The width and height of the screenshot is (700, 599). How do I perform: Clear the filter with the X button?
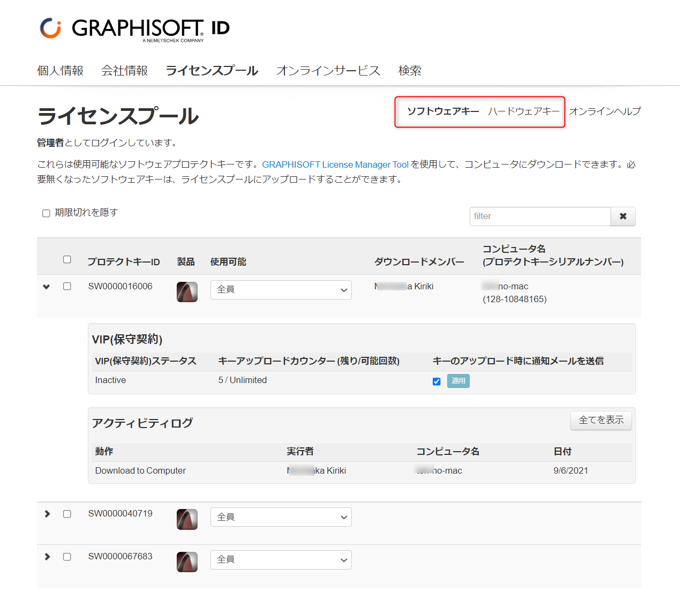[x=623, y=216]
